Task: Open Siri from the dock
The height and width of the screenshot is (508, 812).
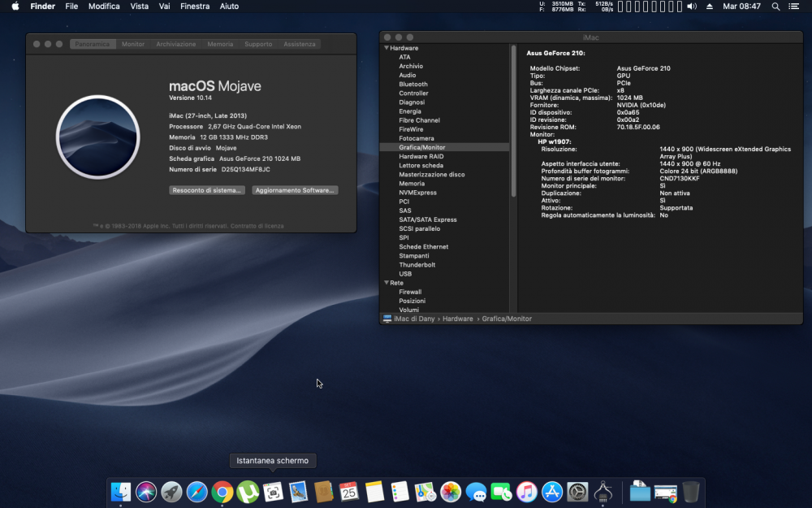Action: point(146,492)
